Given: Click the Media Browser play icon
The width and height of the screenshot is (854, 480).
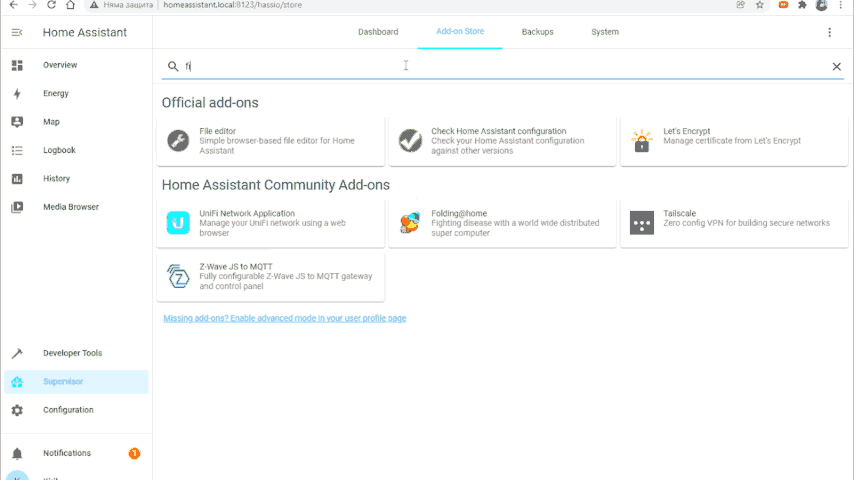Looking at the screenshot, I should click(17, 207).
